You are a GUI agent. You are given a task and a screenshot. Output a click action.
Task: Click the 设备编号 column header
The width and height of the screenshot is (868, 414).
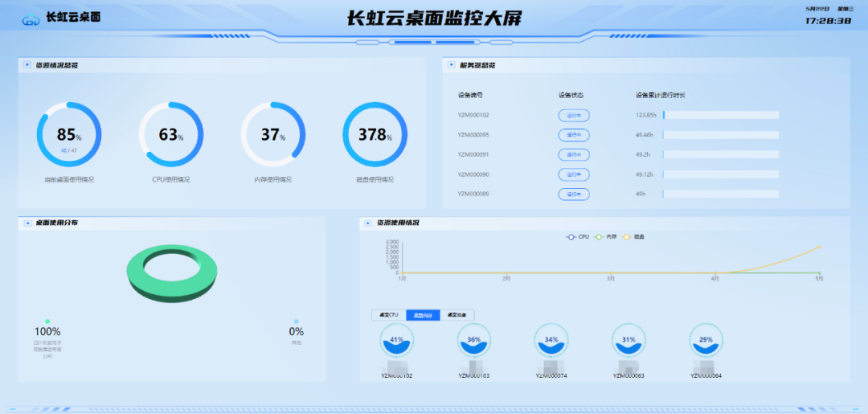[470, 95]
